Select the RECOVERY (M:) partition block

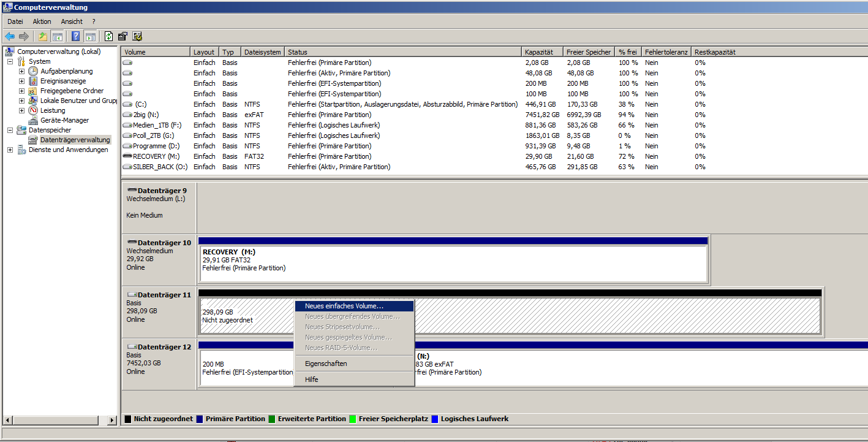(x=453, y=264)
